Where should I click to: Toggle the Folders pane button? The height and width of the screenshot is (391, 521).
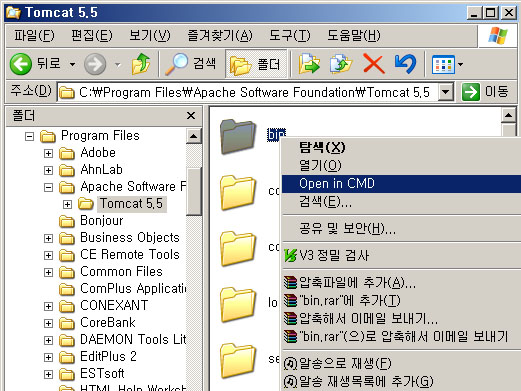point(256,64)
